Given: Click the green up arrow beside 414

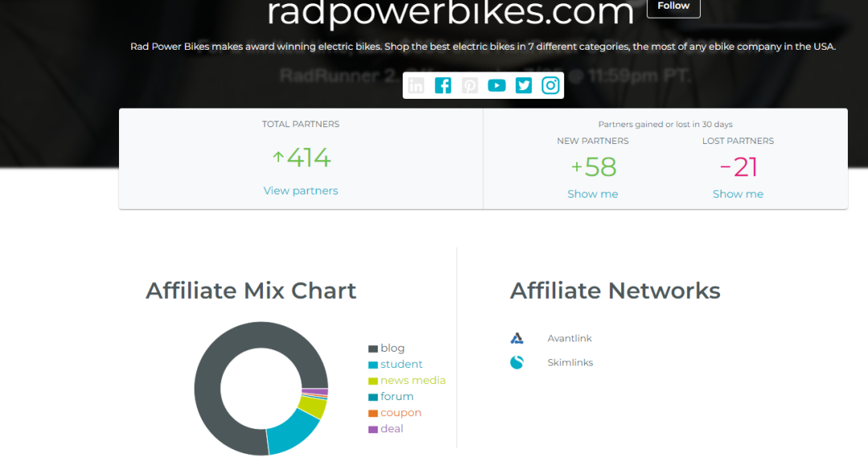Looking at the screenshot, I should pyautogui.click(x=278, y=157).
